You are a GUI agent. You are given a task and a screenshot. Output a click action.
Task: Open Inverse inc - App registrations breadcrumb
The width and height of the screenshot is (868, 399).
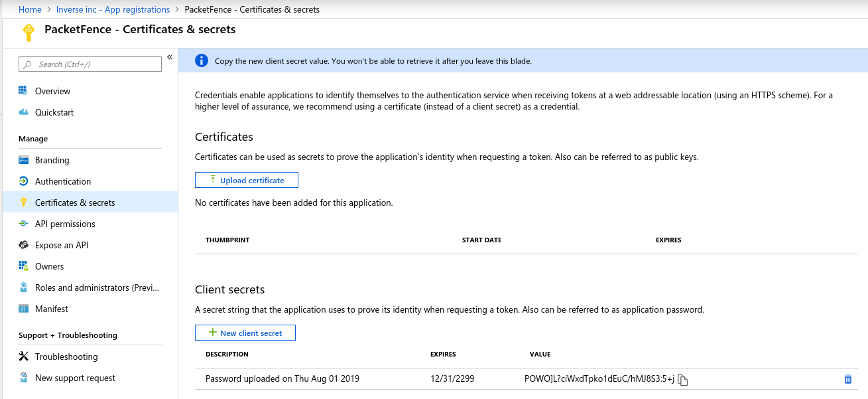(x=113, y=9)
